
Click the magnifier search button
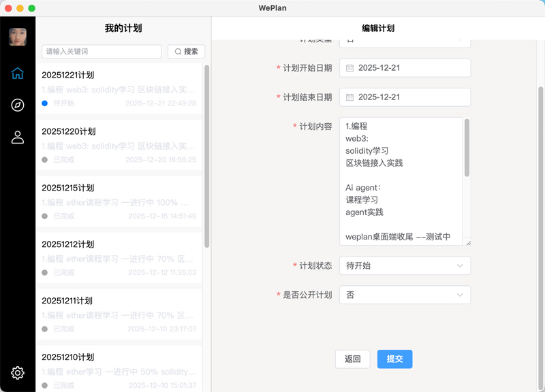coord(186,52)
